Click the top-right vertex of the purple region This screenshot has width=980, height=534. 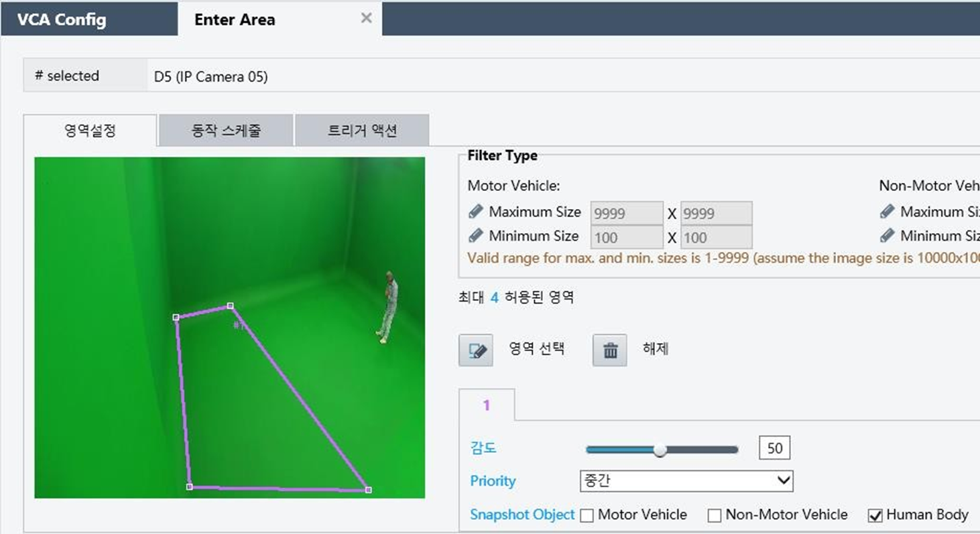[x=230, y=306]
